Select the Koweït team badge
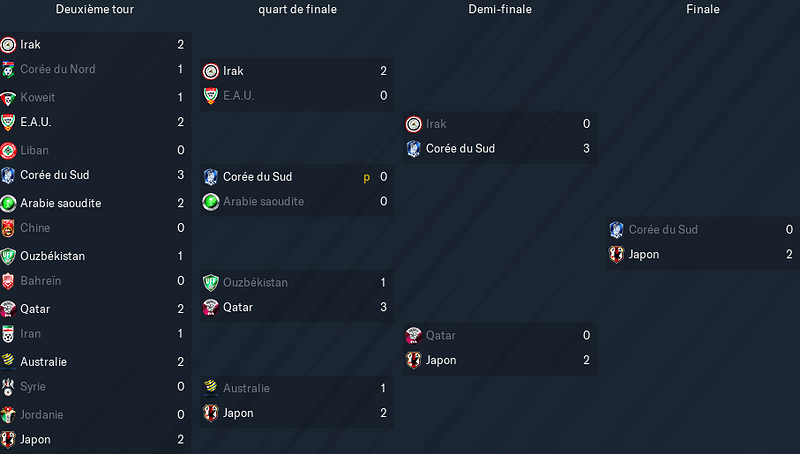 click(x=8, y=97)
